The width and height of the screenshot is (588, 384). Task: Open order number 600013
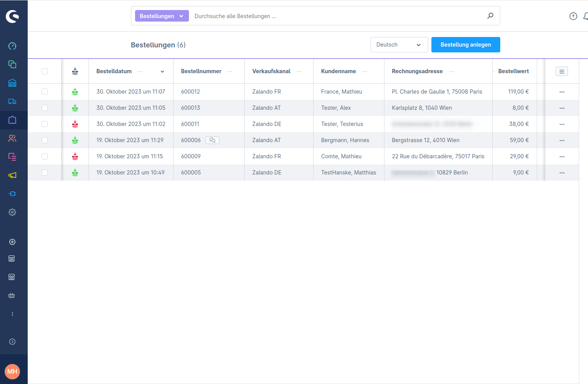click(x=190, y=108)
